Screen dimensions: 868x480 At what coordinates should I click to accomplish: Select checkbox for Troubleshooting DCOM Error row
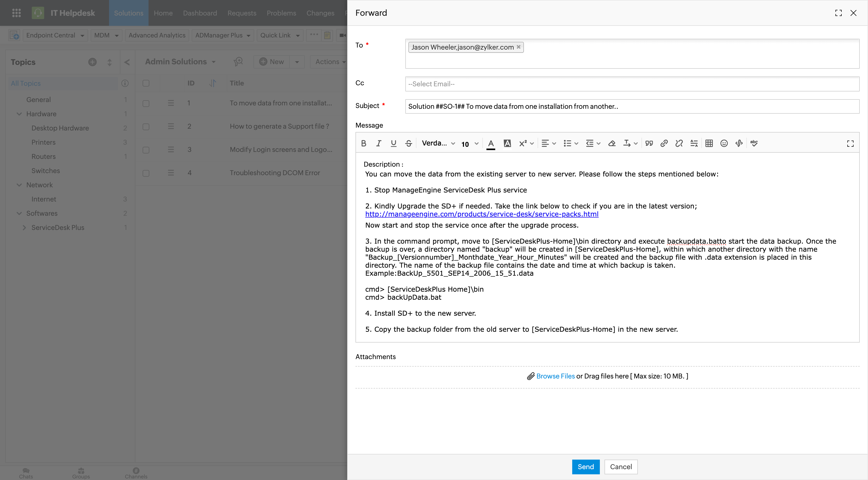(146, 173)
